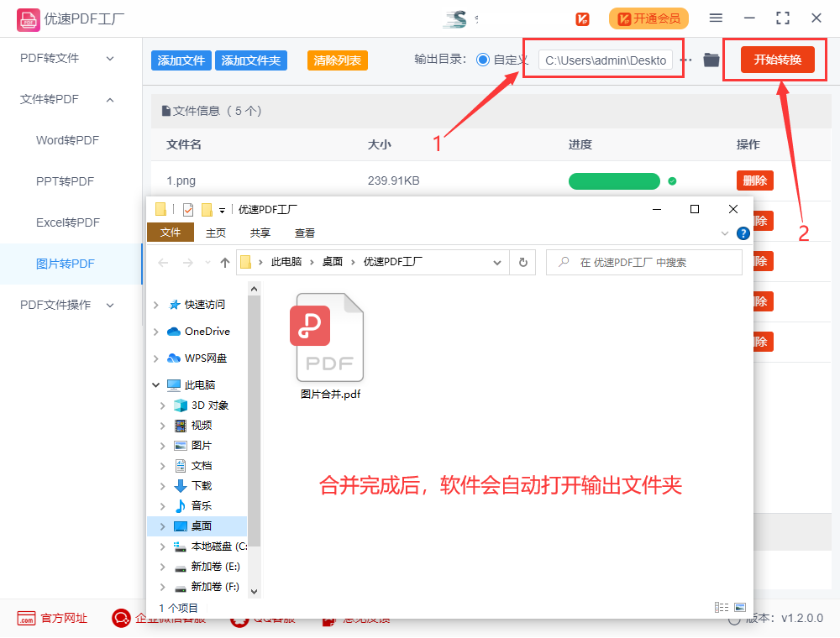
Task: Click the output path input field
Action: pyautogui.click(x=606, y=60)
